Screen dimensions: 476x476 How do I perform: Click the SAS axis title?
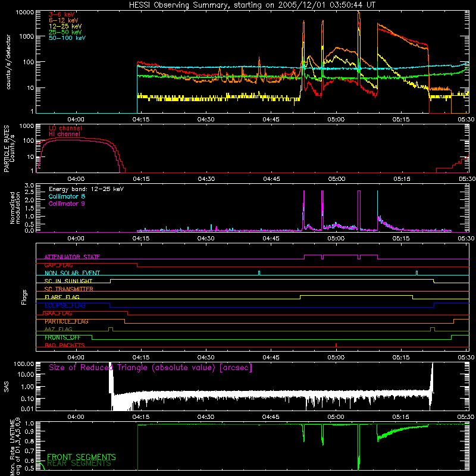pyautogui.click(x=7, y=387)
